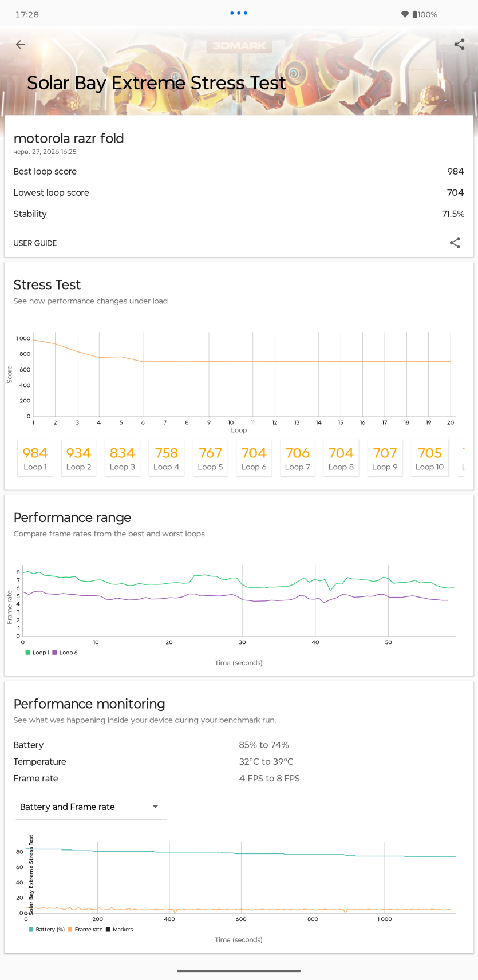Expand the chart selector using its arrow

155,807
